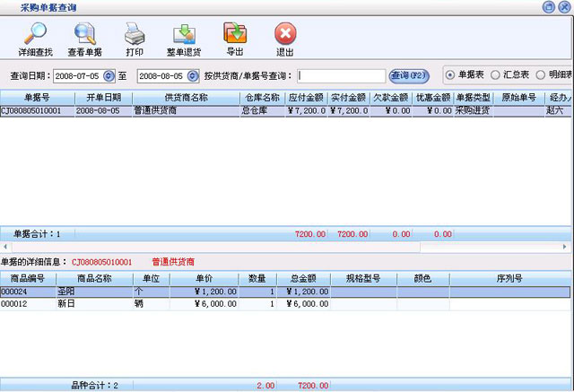
Task: Click the 商品名称 column header
Action: [95, 279]
